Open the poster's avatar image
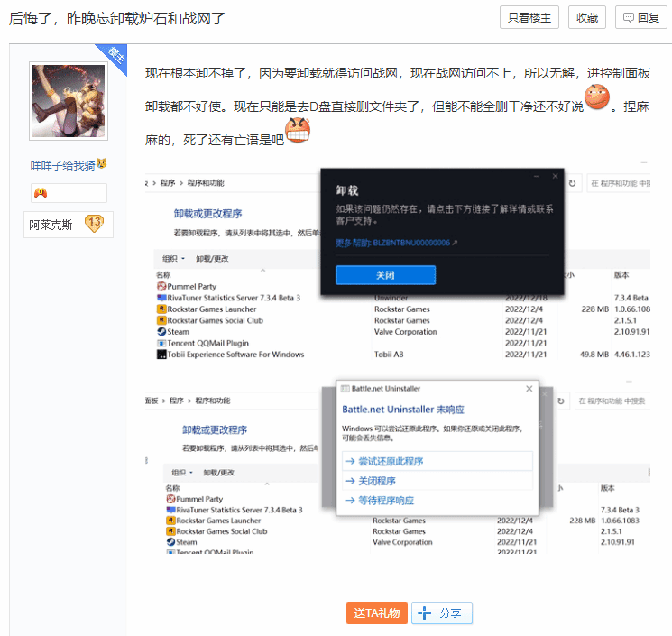Image resolution: width=672 pixels, height=636 pixels. pos(69,101)
